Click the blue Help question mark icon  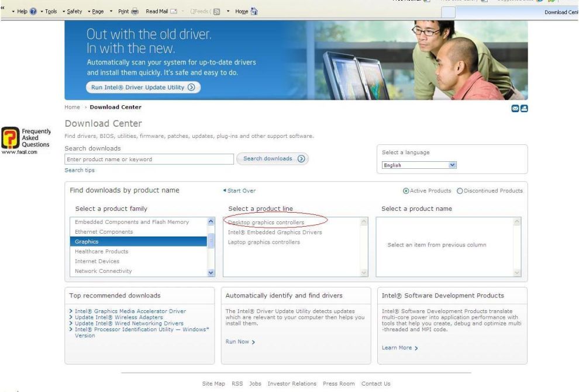point(33,12)
